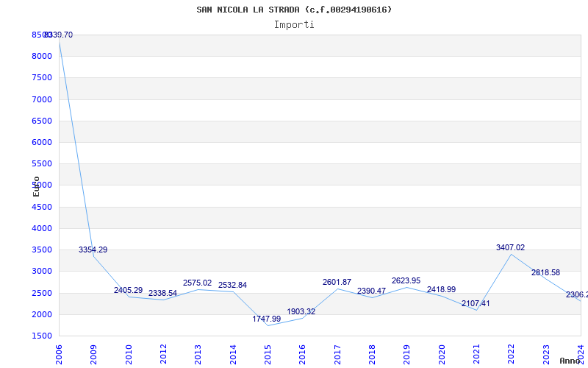Click the 2019 x-axis year label
The image size is (588, 368).
click(407, 355)
